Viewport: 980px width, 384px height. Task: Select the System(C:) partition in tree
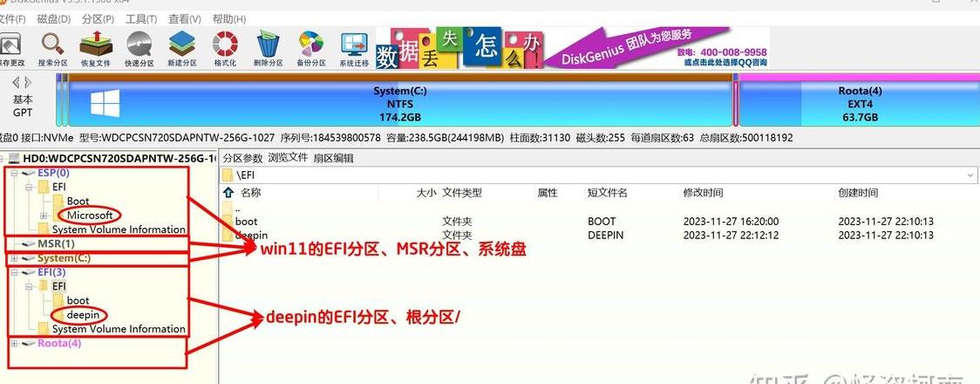(x=65, y=258)
